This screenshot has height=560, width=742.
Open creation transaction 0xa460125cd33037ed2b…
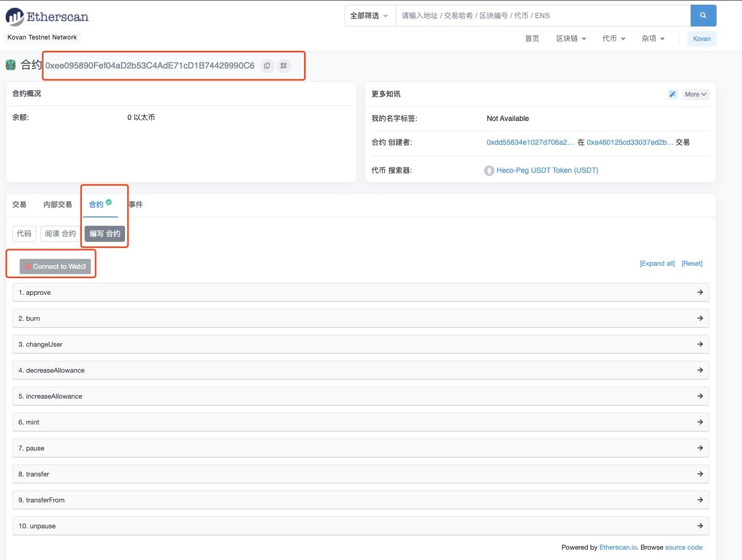click(x=630, y=142)
